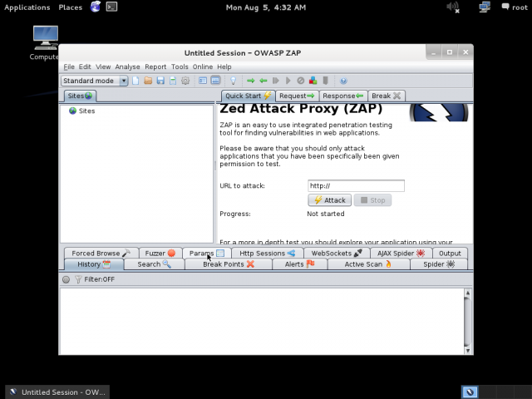
Task: Click the red circle icon above Filter
Action: coord(66,279)
